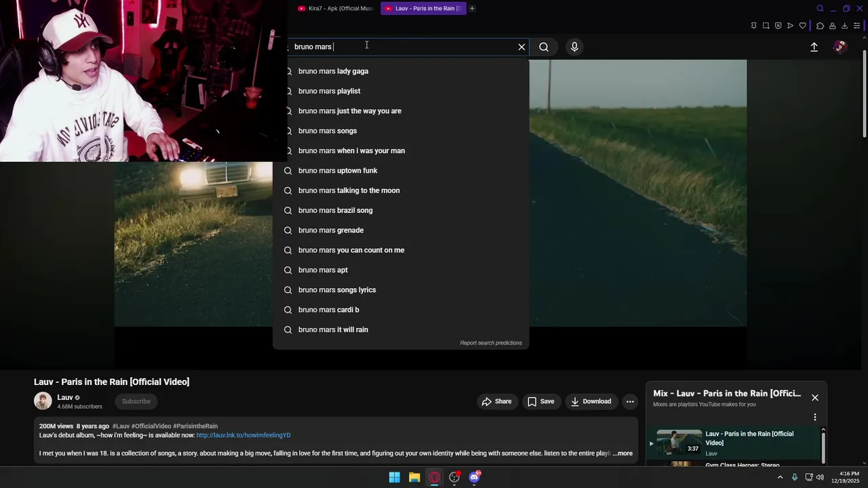Open the Lauv channel name link

click(65, 398)
